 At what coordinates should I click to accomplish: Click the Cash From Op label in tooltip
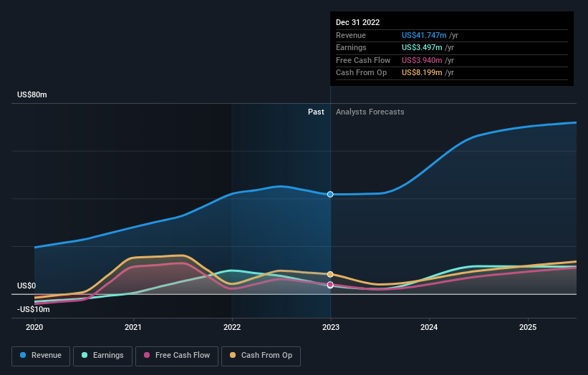click(361, 73)
